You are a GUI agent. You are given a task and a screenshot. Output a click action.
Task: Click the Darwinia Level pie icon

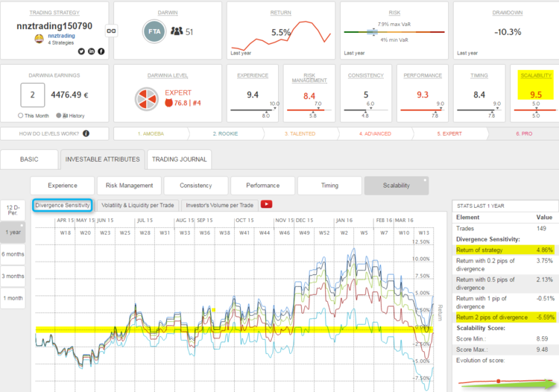pos(146,98)
